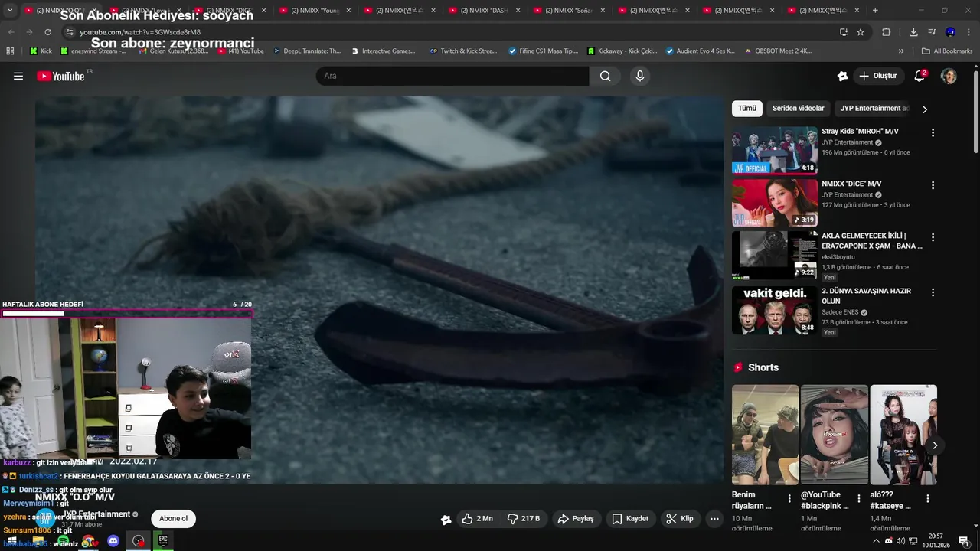Select the Tümü filter chip
The width and height of the screenshot is (980, 551).
tap(746, 108)
